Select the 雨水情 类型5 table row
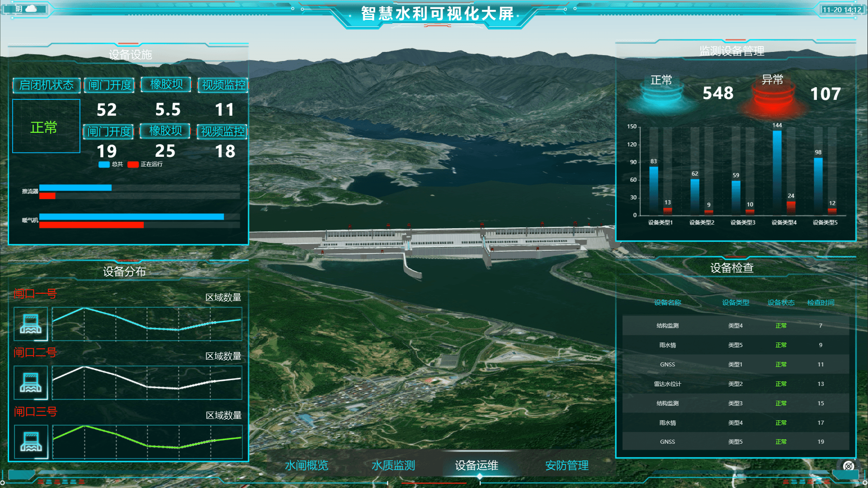 736,345
